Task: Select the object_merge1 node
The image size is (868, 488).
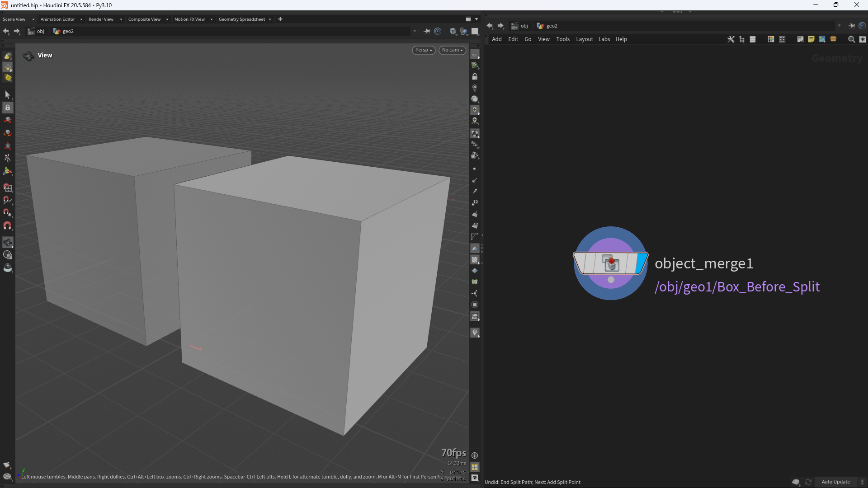Action: (x=610, y=263)
